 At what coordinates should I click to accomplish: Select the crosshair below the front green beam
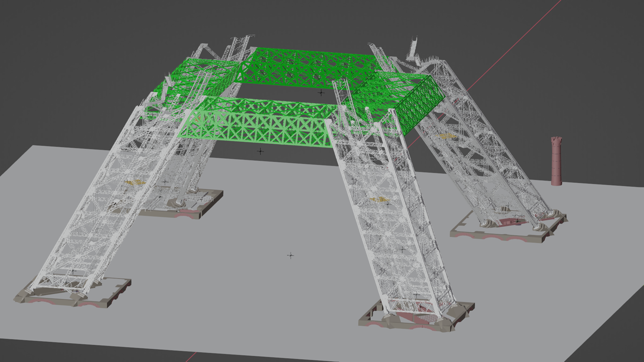click(x=260, y=151)
